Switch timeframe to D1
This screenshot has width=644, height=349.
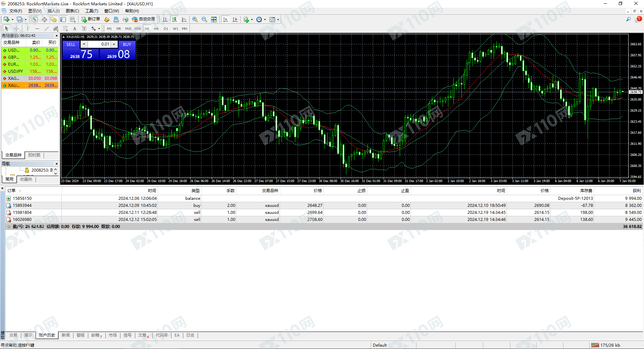[166, 28]
